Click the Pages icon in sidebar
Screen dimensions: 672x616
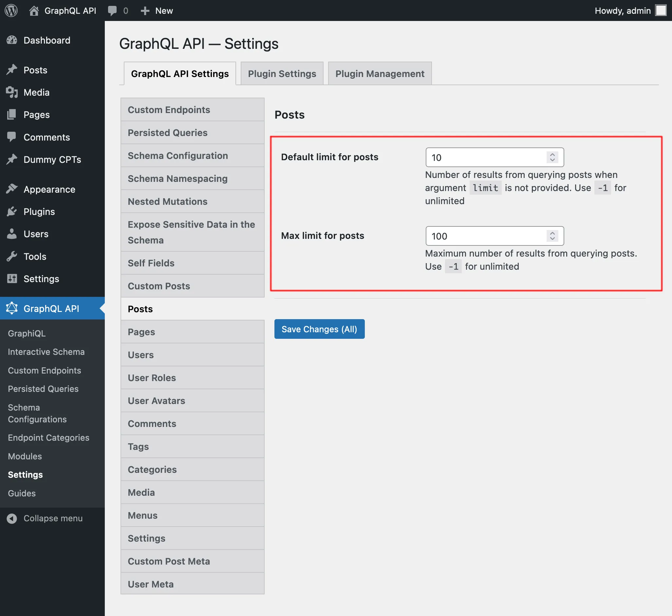tap(12, 115)
